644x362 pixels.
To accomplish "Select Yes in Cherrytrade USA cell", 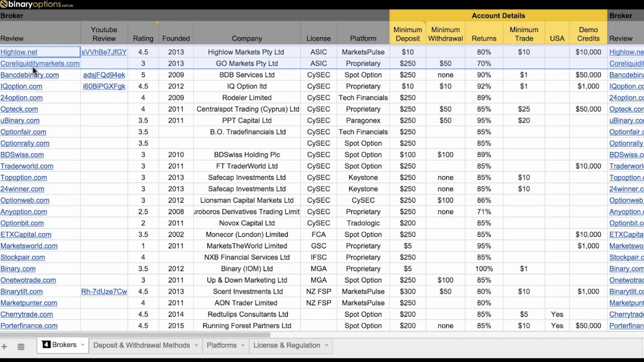I will [557, 314].
